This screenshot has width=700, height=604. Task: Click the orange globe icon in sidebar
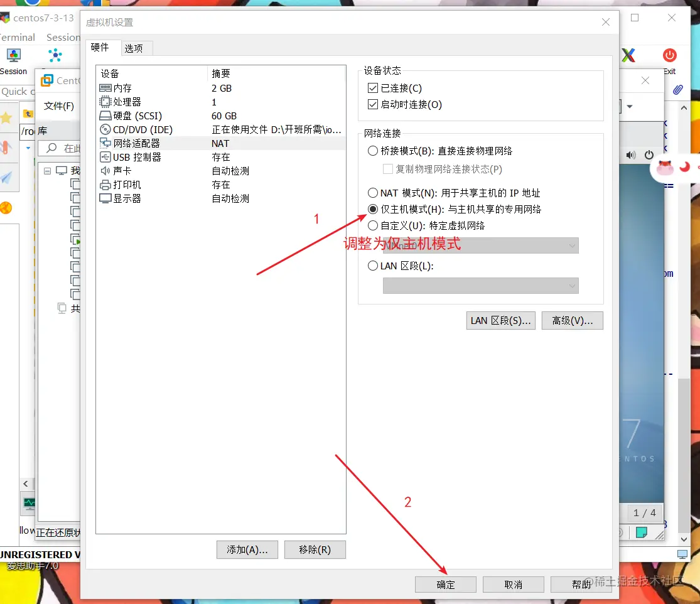[6, 208]
